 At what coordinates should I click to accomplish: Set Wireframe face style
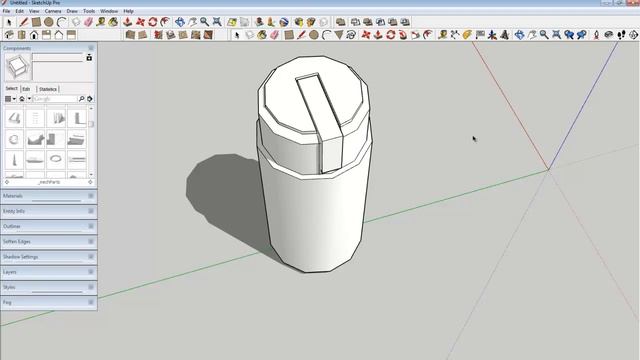click(x=158, y=35)
